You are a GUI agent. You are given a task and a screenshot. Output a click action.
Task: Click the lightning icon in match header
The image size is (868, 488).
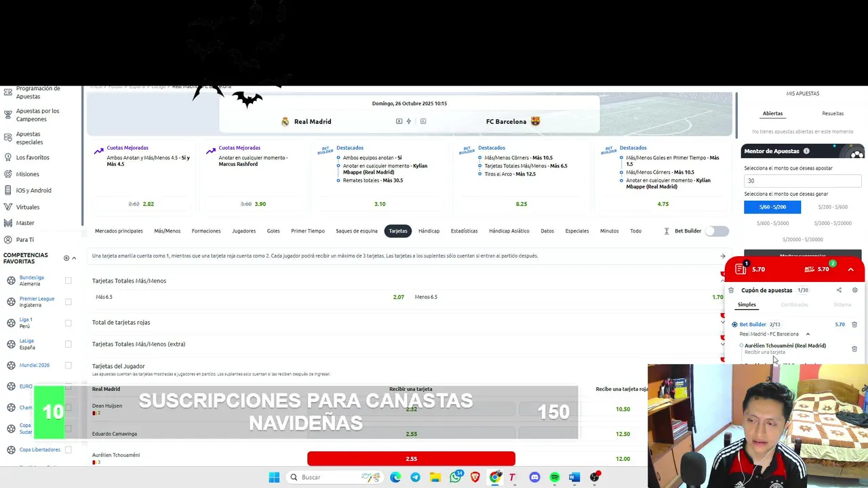click(x=408, y=121)
